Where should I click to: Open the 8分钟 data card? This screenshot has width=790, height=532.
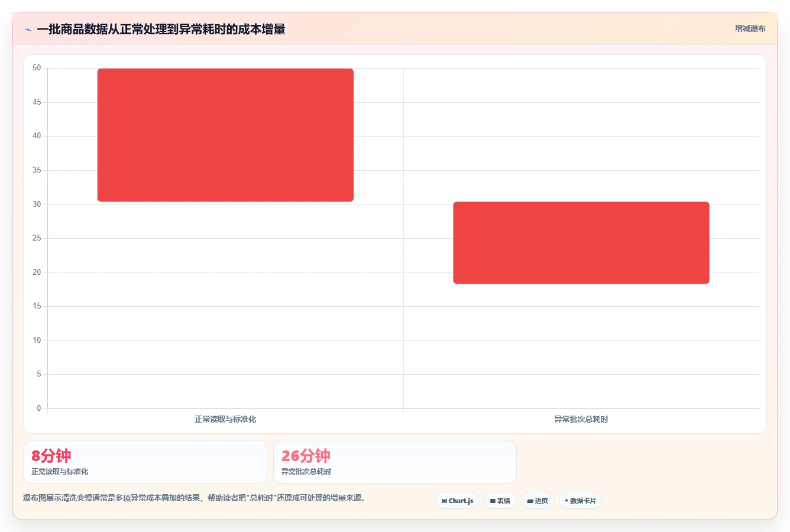[x=145, y=462]
